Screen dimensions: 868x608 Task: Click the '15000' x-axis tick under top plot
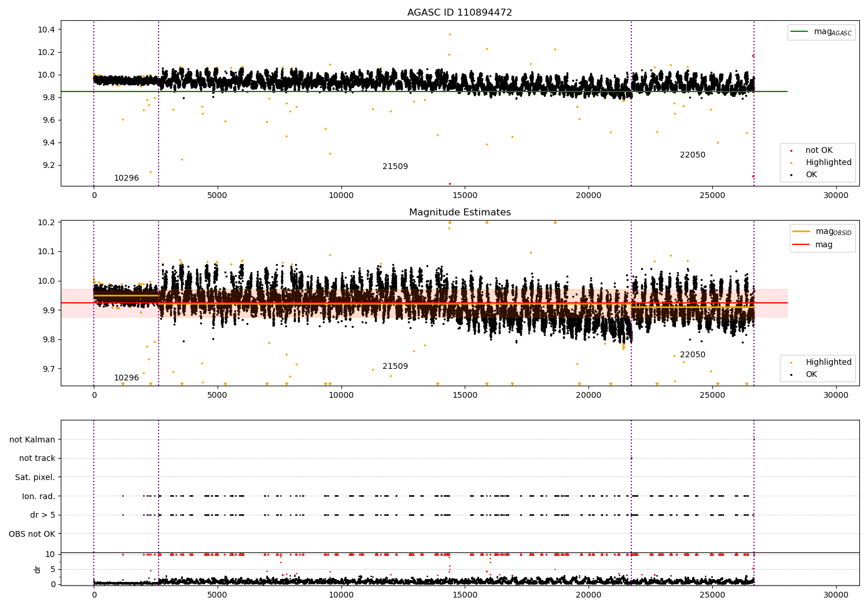(465, 196)
